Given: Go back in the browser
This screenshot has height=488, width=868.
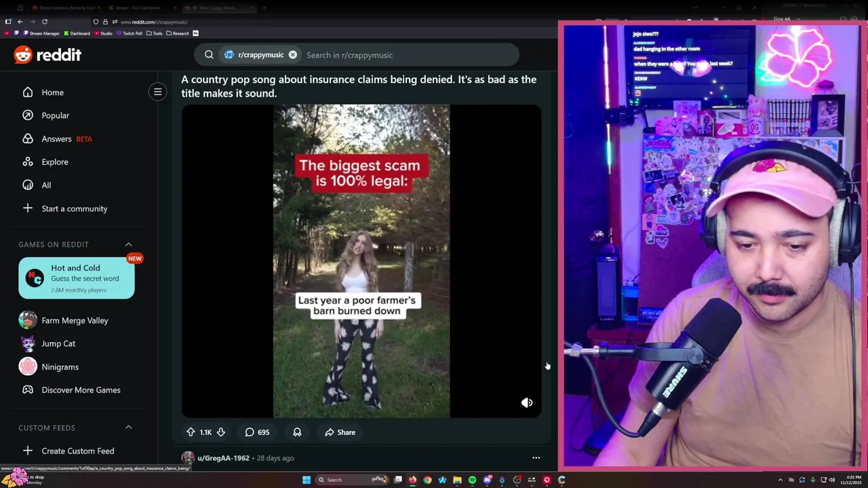Looking at the screenshot, I should coord(20,22).
